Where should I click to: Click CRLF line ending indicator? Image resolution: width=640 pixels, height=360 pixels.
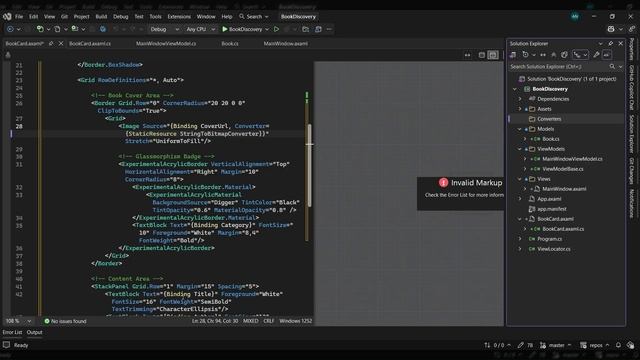(x=269, y=321)
